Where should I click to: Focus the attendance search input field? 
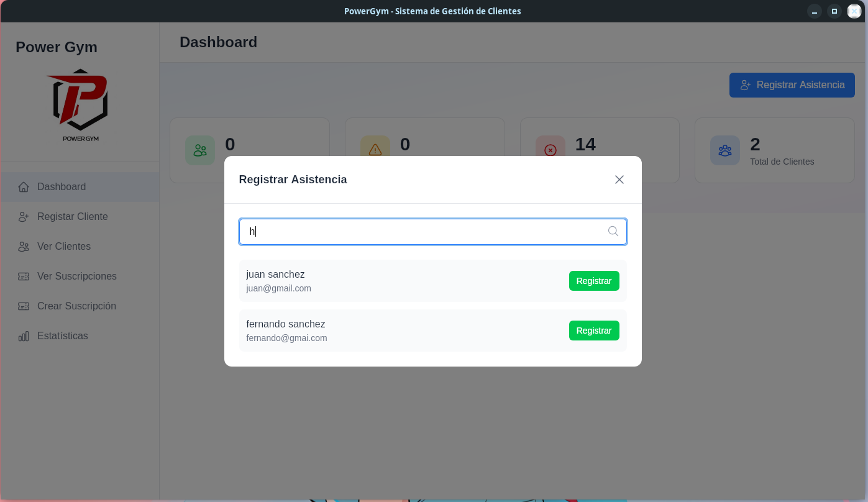coord(433,232)
